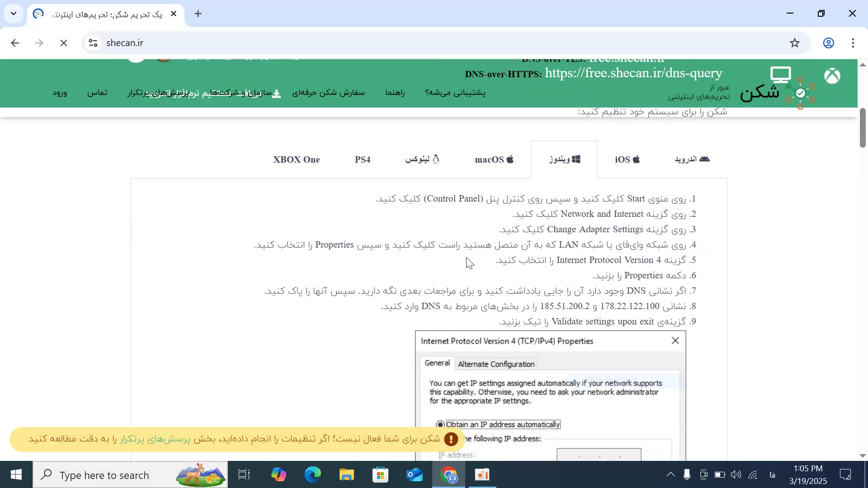Open the Chrome profile icon
868x488 pixels.
[828, 43]
